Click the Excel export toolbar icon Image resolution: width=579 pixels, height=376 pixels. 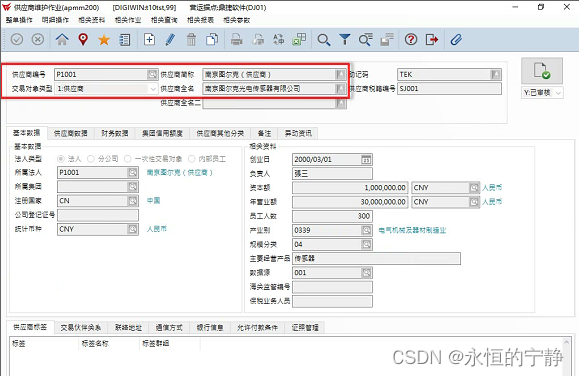pos(299,39)
